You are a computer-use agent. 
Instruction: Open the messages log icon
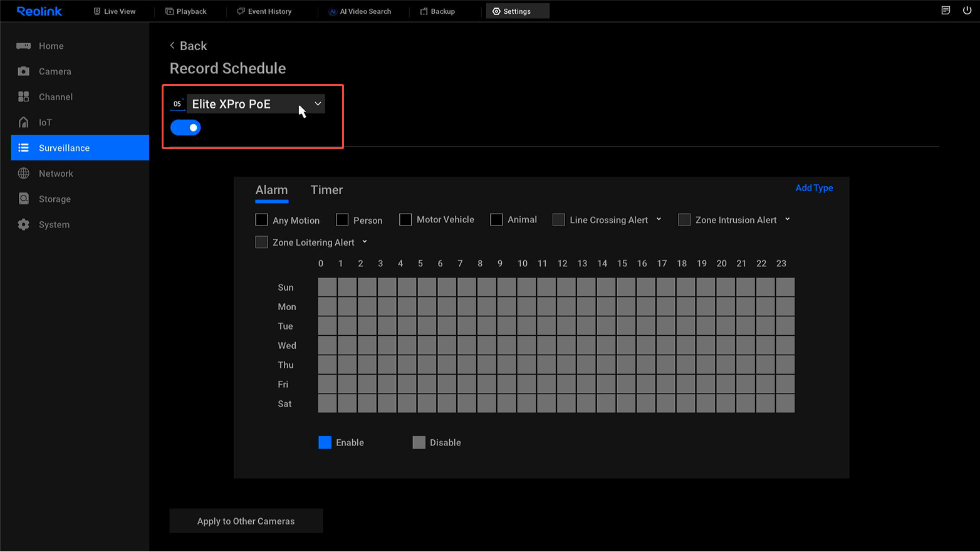point(946,11)
